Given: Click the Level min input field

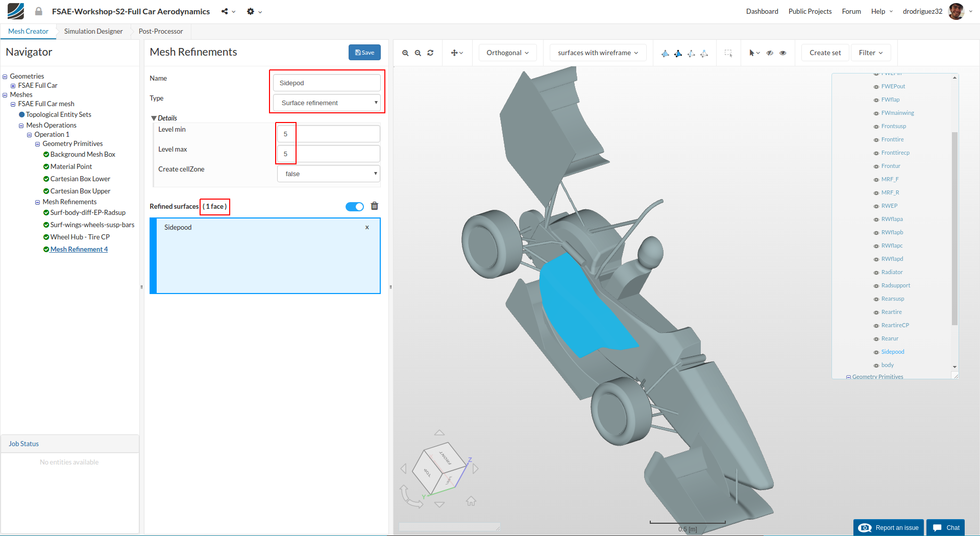Looking at the screenshot, I should point(329,134).
